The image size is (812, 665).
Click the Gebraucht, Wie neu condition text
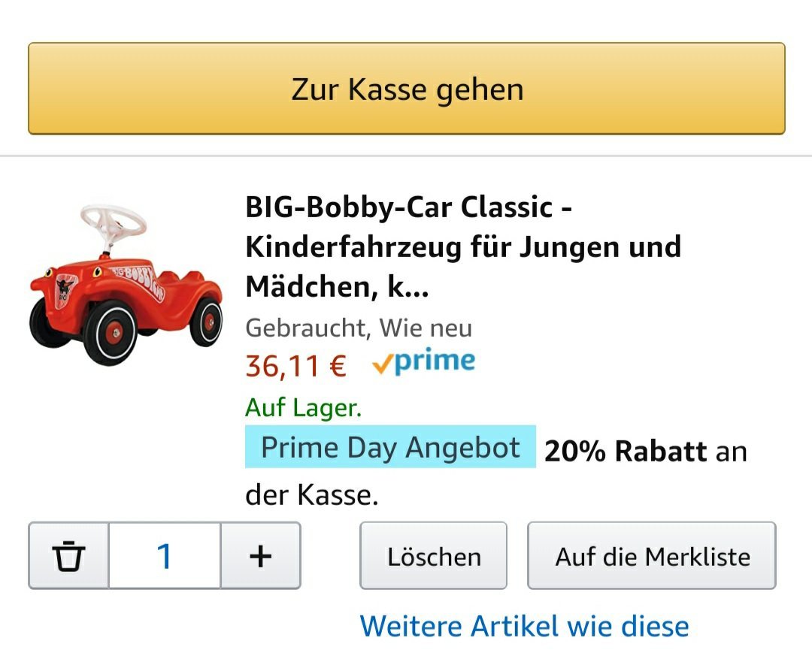click(x=359, y=328)
